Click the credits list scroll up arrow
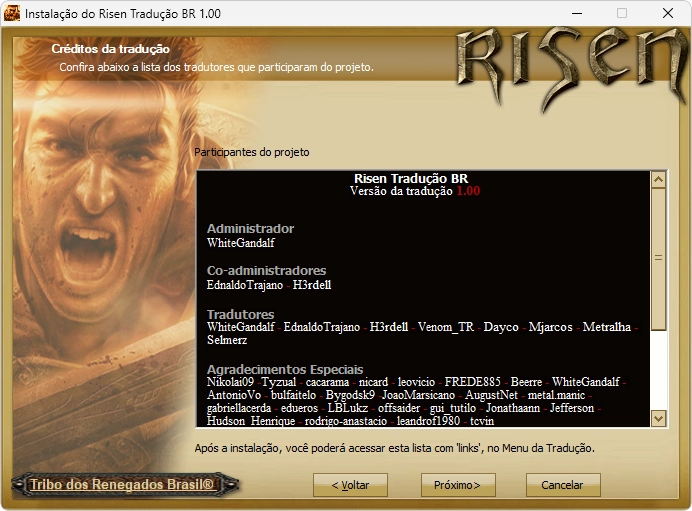This screenshot has height=511, width=692. coord(658,180)
